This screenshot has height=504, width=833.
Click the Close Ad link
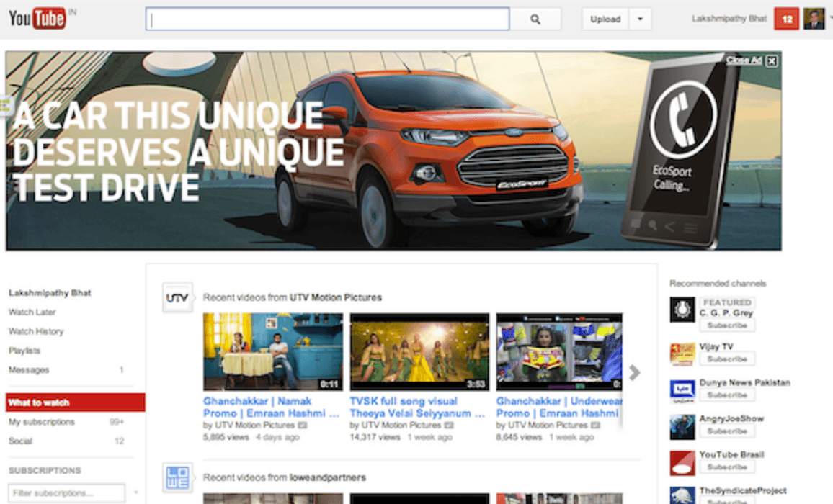744,60
